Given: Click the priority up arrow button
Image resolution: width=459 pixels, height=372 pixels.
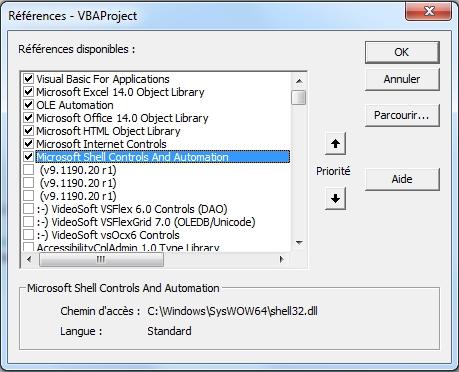Looking at the screenshot, I should pyautogui.click(x=335, y=144).
